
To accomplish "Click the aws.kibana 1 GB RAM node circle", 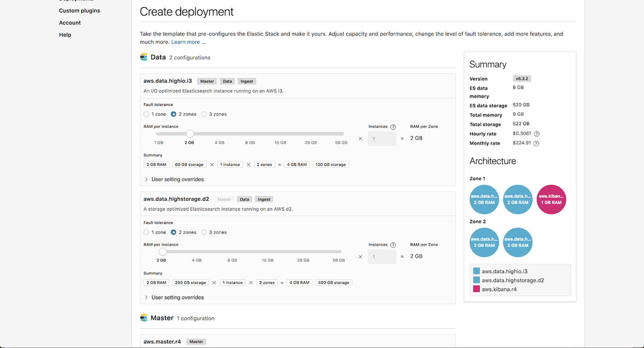I will [x=551, y=199].
